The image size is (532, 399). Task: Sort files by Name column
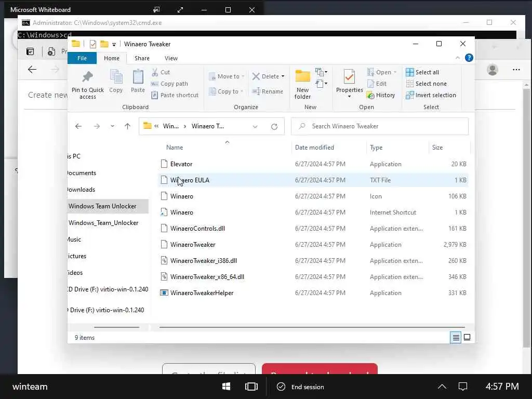[x=175, y=148]
